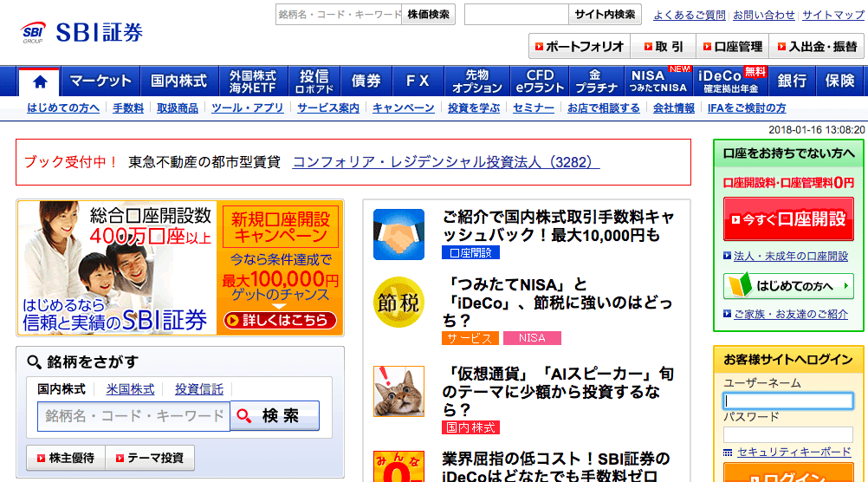Screen dimensions: 868x482
Task: Click the 株価検索 button
Action: coord(429,15)
